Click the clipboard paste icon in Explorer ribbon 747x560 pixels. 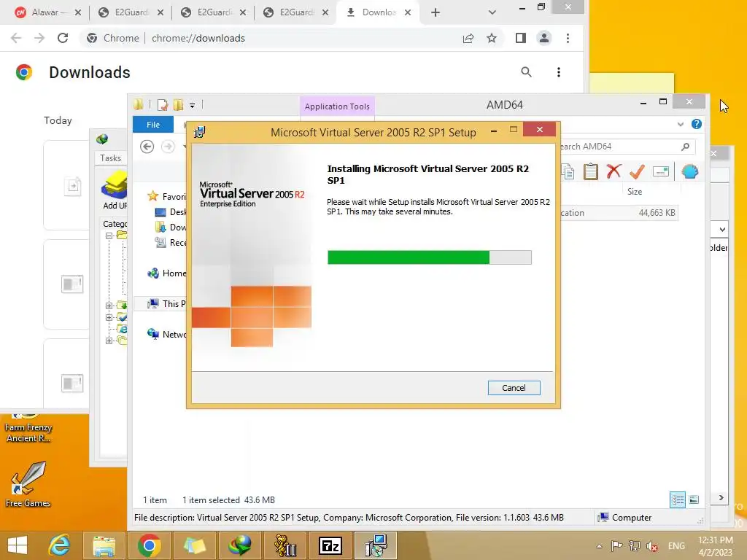click(591, 171)
